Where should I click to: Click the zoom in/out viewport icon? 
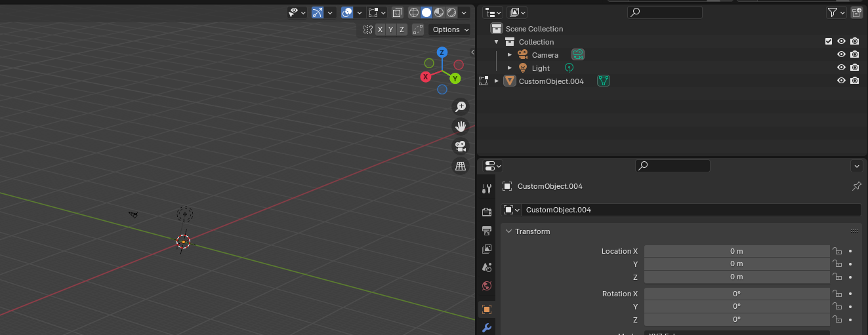pos(461,106)
